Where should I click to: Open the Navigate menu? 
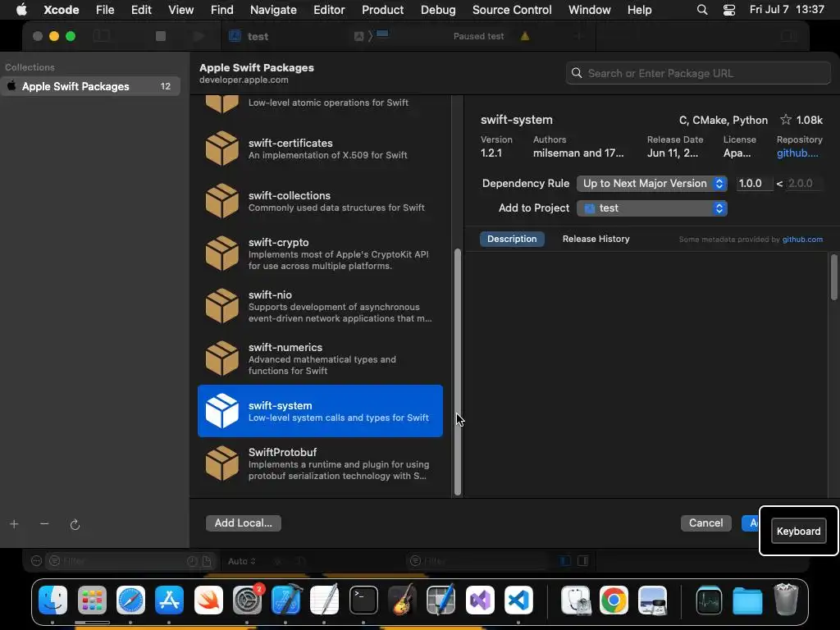(273, 10)
